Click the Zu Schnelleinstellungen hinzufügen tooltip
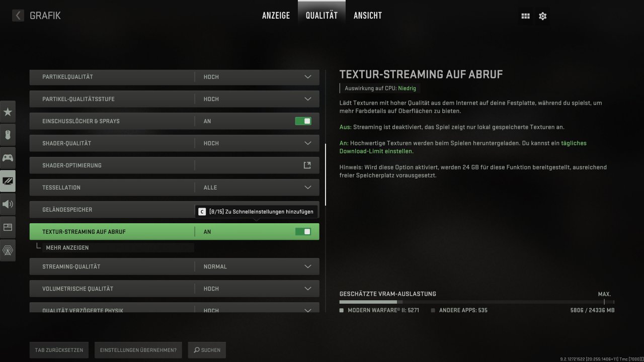The image size is (644, 362). click(x=257, y=212)
